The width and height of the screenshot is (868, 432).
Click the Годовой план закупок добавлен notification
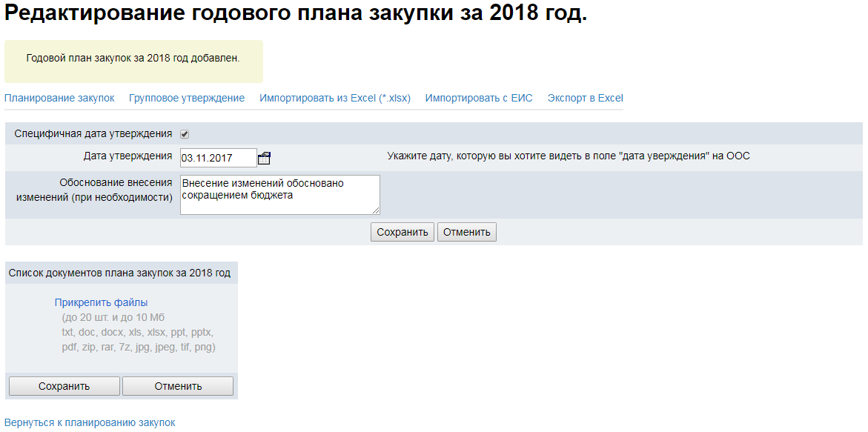click(133, 58)
